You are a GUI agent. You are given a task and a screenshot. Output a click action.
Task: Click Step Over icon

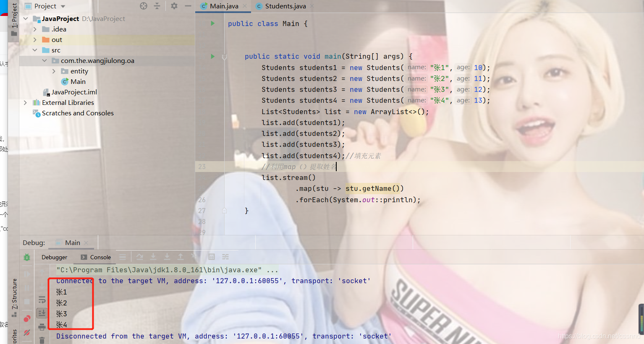(140, 257)
